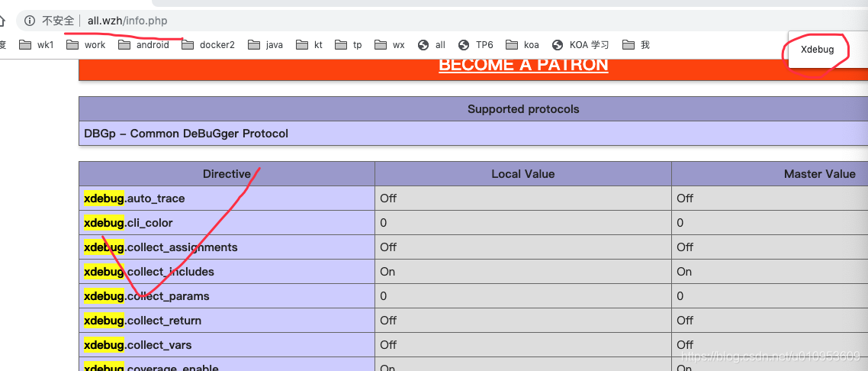Click the Local Value column header
The width and height of the screenshot is (868, 371).
[523, 174]
